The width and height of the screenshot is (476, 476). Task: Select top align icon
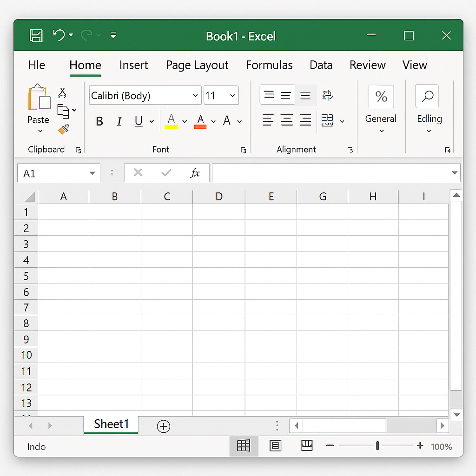(269, 95)
